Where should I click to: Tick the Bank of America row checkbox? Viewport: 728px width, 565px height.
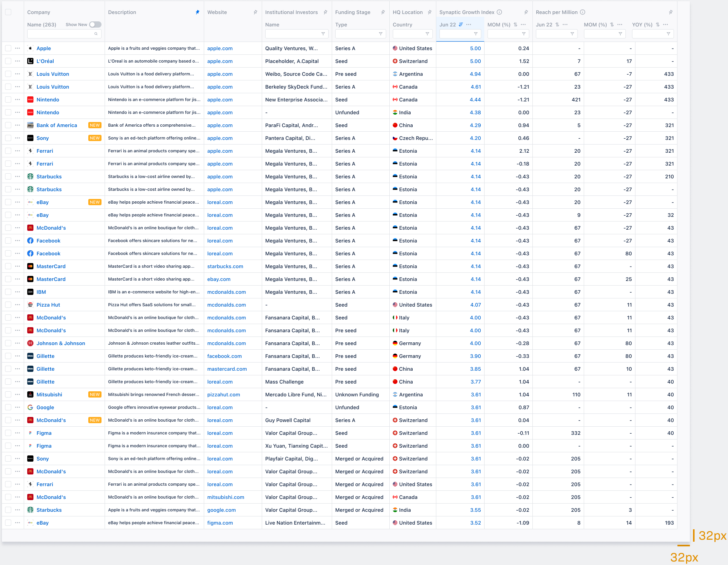[x=8, y=125]
